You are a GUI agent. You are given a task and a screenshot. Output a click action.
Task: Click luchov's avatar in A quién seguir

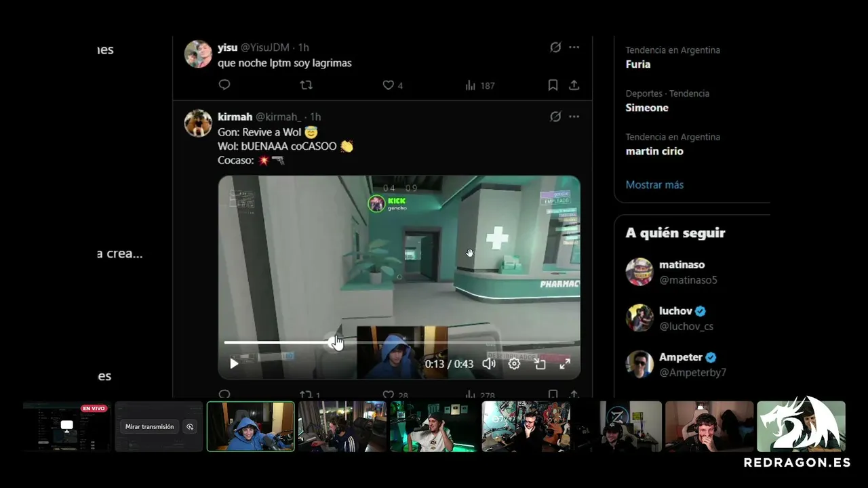pos(639,318)
